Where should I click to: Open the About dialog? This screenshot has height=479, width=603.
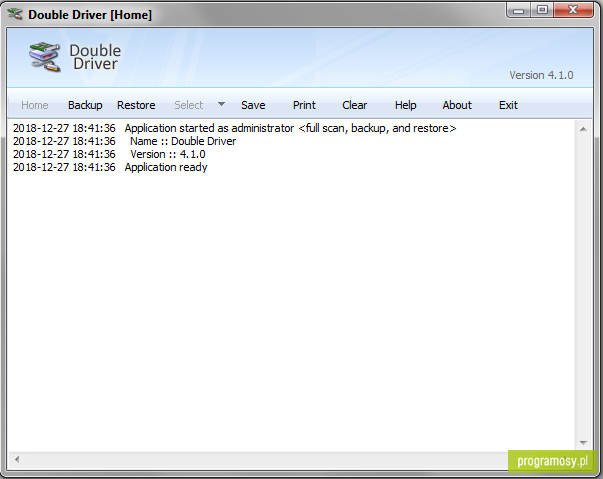tap(457, 105)
